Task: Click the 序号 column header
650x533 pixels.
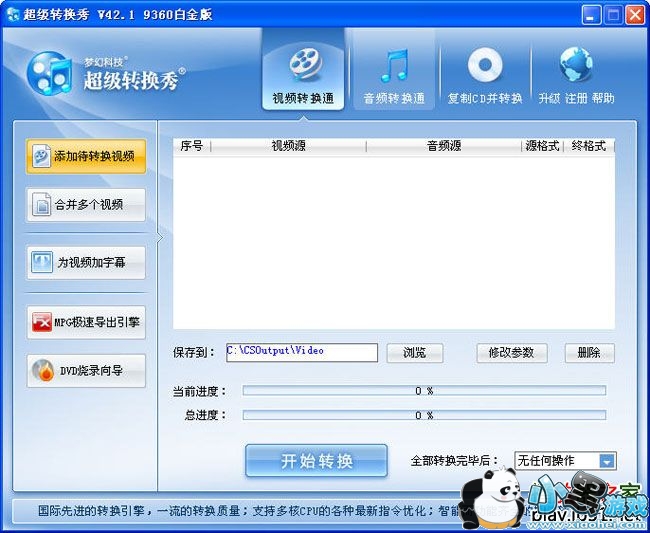Action: pyautogui.click(x=192, y=146)
